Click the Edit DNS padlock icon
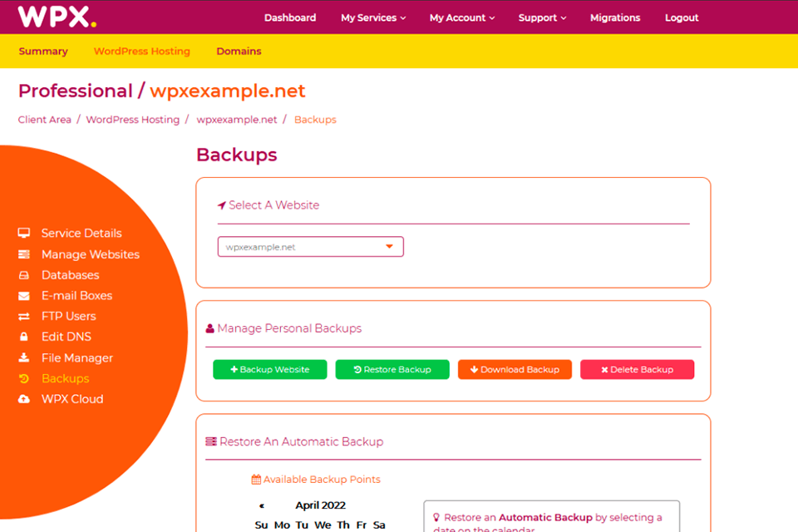 coord(24,337)
